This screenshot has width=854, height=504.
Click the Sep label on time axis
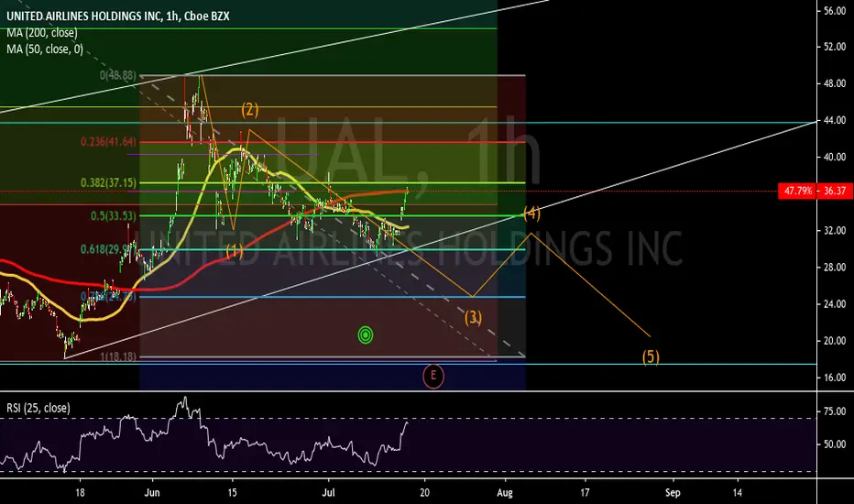[673, 493]
